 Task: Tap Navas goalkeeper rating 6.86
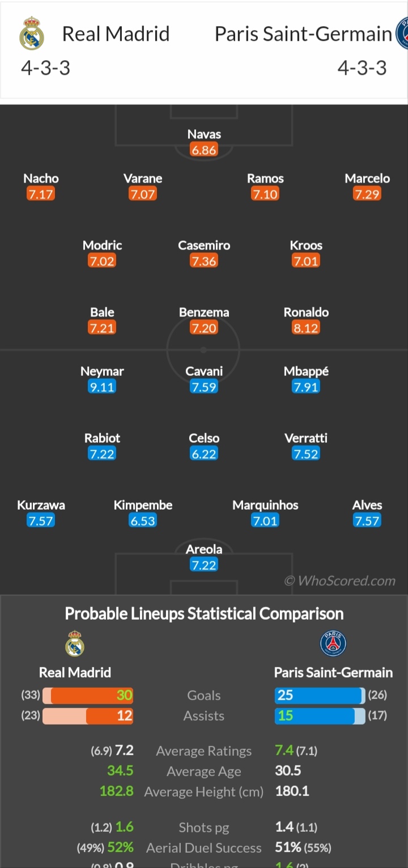click(204, 150)
